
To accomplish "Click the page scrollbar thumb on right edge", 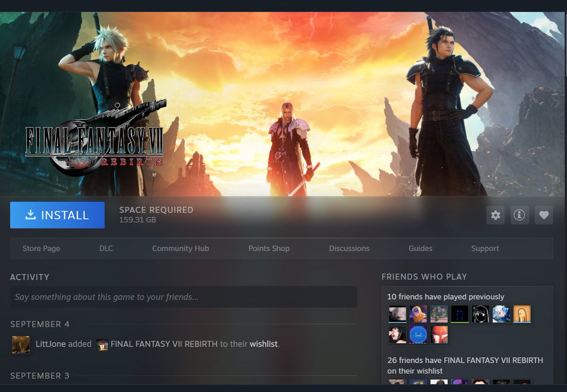I will click(566, 45).
